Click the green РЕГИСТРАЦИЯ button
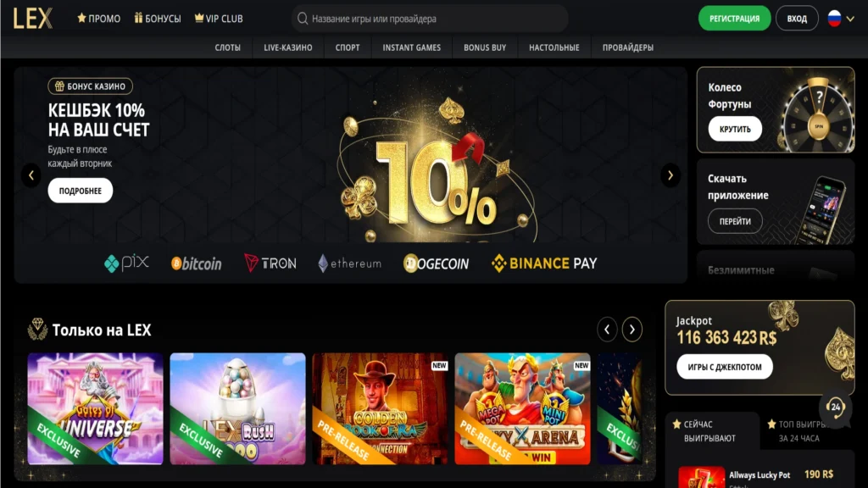Screen dimensions: 868x488 [x=734, y=19]
